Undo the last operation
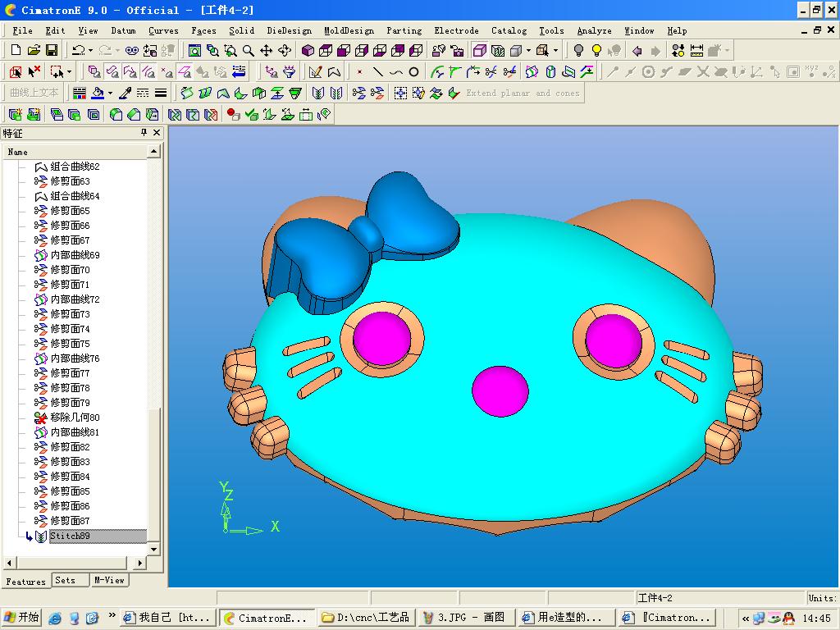This screenshot has width=840, height=630. (78, 50)
